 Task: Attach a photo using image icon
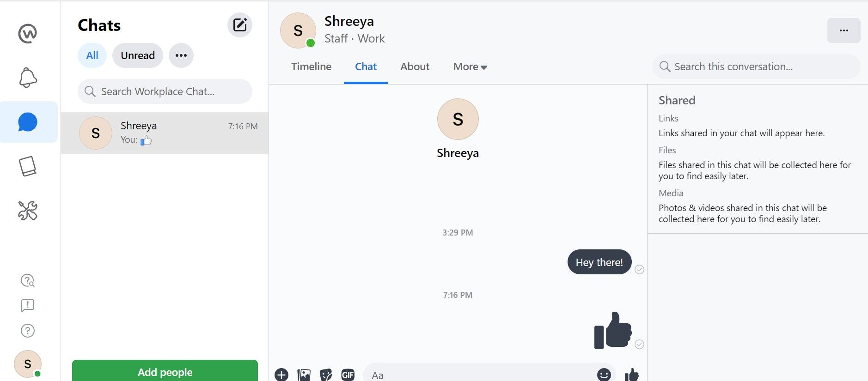[x=304, y=375]
